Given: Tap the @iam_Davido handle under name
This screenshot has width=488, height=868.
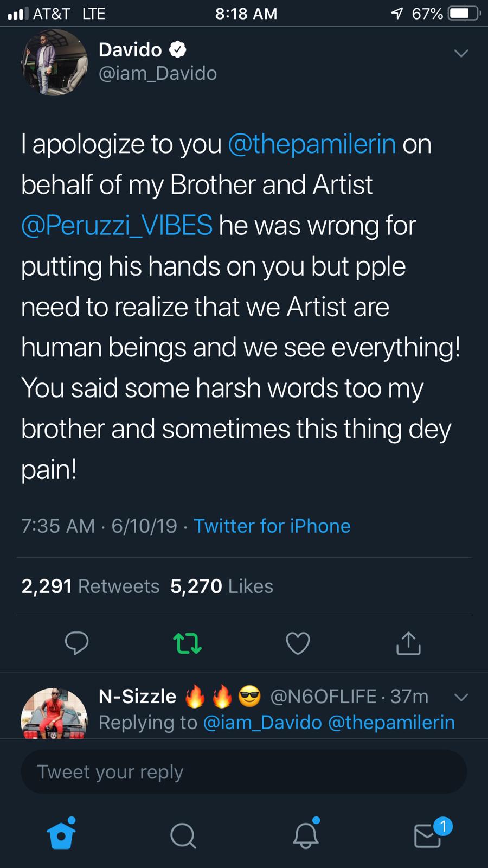Looking at the screenshot, I should pos(157,73).
